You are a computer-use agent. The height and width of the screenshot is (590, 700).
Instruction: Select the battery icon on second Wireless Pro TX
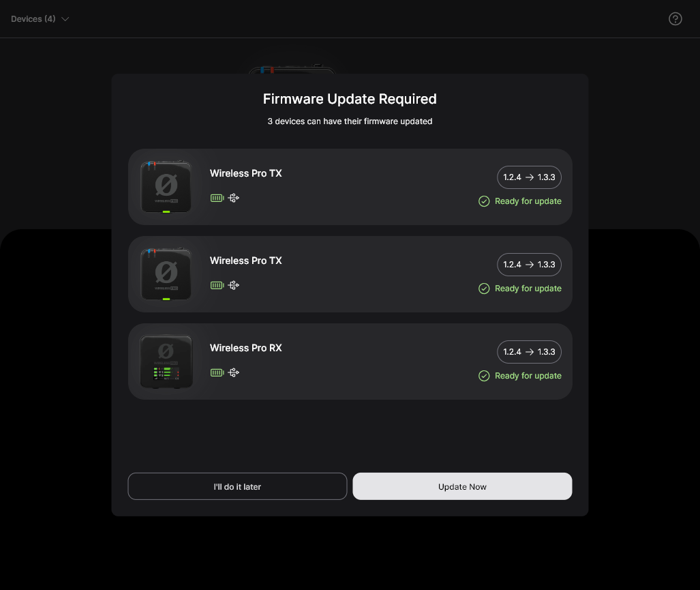[x=217, y=285]
